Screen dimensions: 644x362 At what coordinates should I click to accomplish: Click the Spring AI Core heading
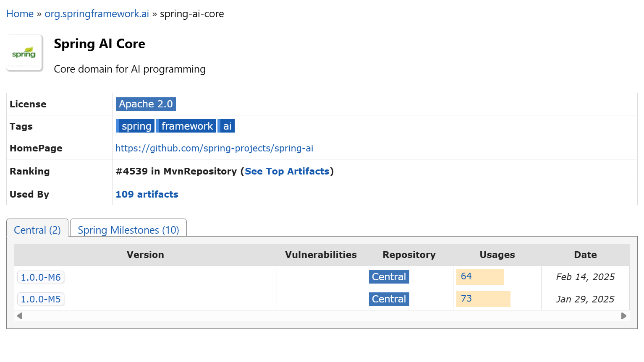pyautogui.click(x=99, y=44)
